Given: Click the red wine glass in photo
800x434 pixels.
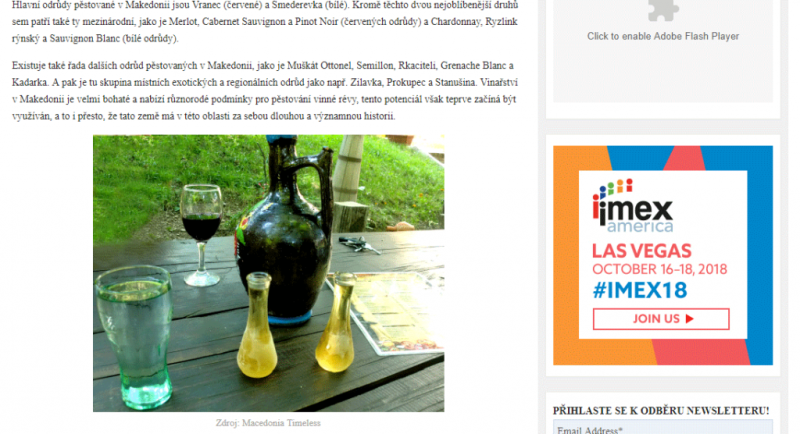Looking at the screenshot, I should [202, 235].
